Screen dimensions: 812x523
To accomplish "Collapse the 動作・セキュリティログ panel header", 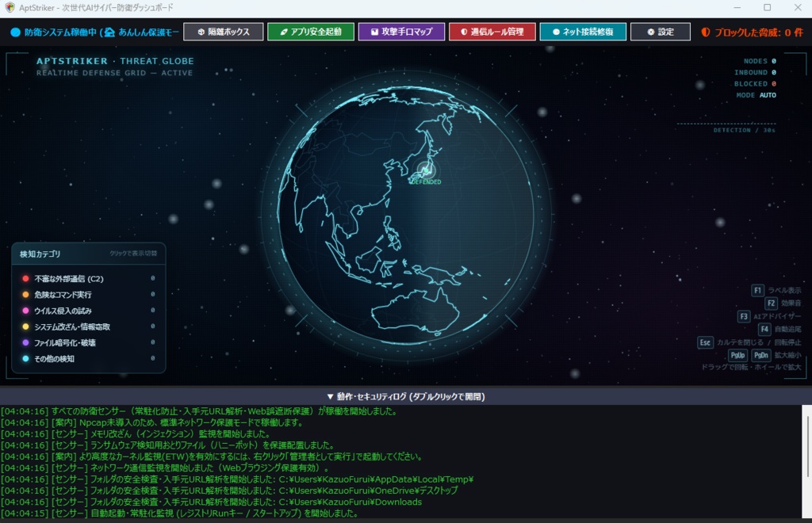I will 406,396.
